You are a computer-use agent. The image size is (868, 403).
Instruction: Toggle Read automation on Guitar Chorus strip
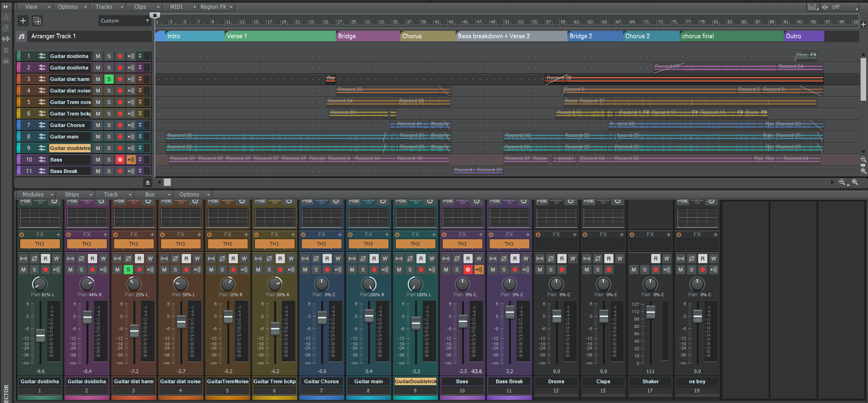(327, 259)
